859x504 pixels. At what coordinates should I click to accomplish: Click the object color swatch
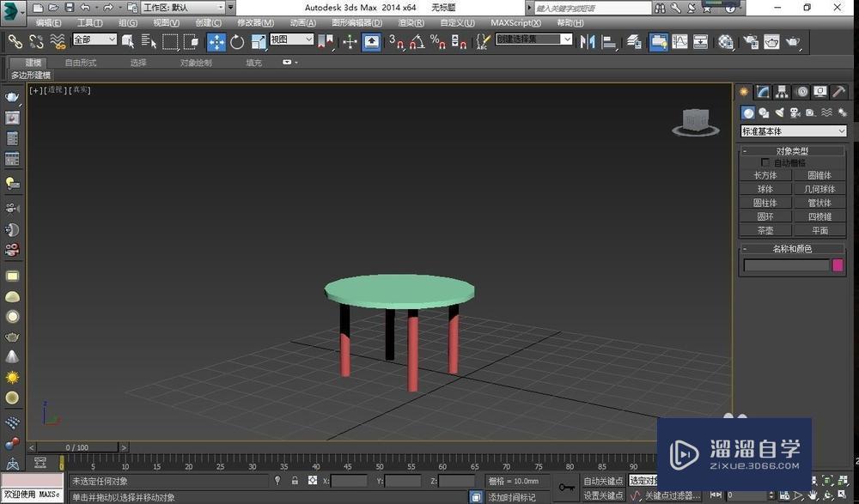(837, 265)
